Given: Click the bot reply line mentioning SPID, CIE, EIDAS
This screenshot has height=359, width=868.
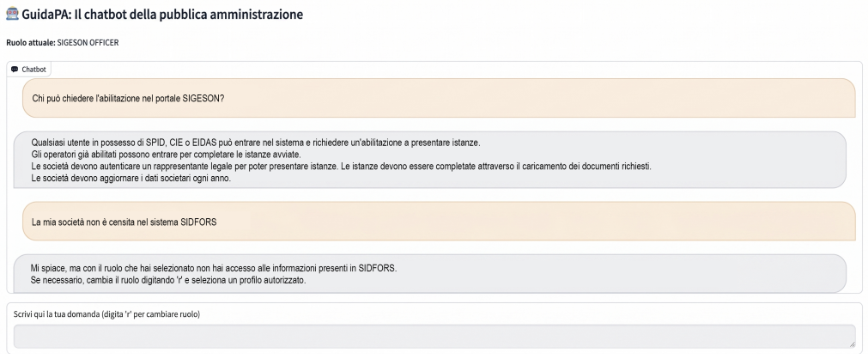Looking at the screenshot, I should 256,143.
